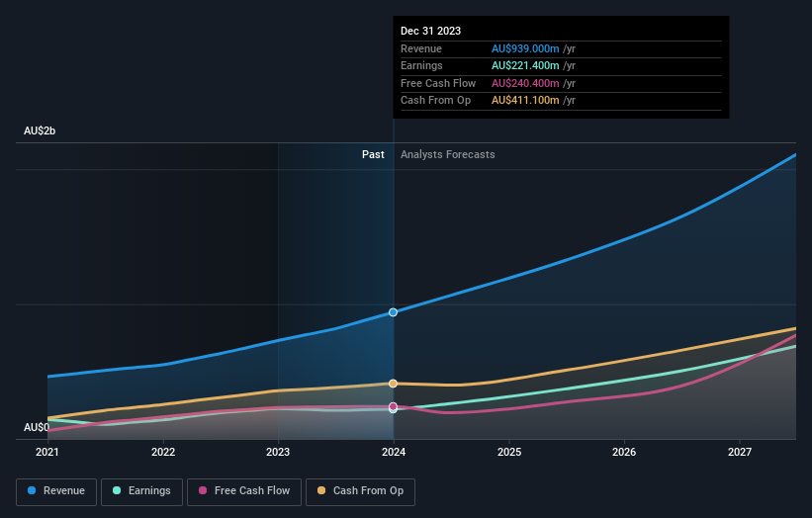The height and width of the screenshot is (518, 812).
Task: Click the pink Free Cash Flow point at 2024
Action: pyautogui.click(x=393, y=406)
